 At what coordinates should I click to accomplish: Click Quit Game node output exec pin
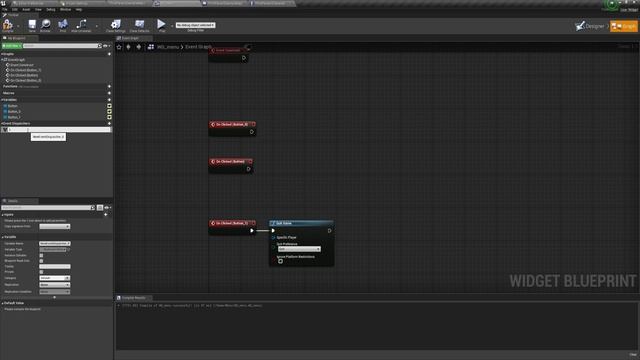(x=329, y=231)
